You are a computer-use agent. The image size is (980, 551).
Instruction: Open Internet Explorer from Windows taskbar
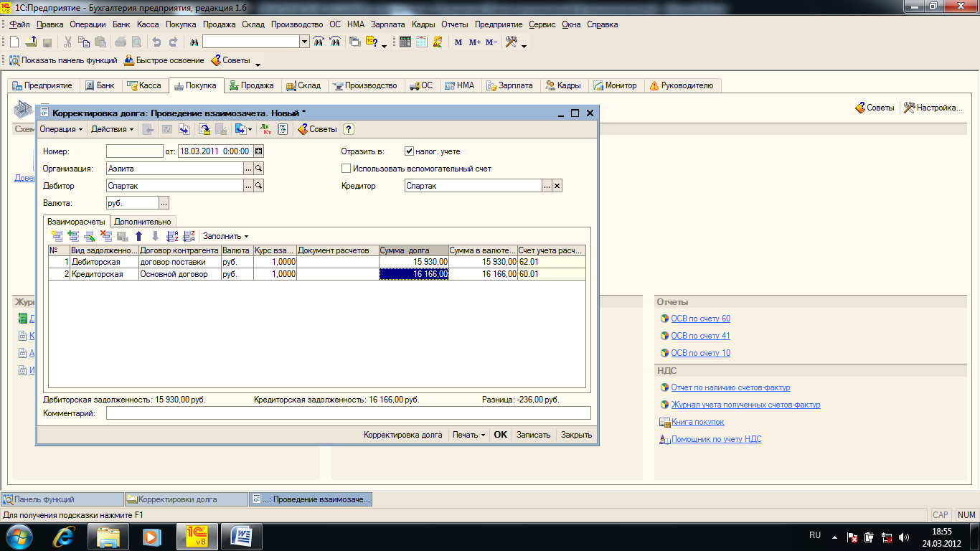65,536
